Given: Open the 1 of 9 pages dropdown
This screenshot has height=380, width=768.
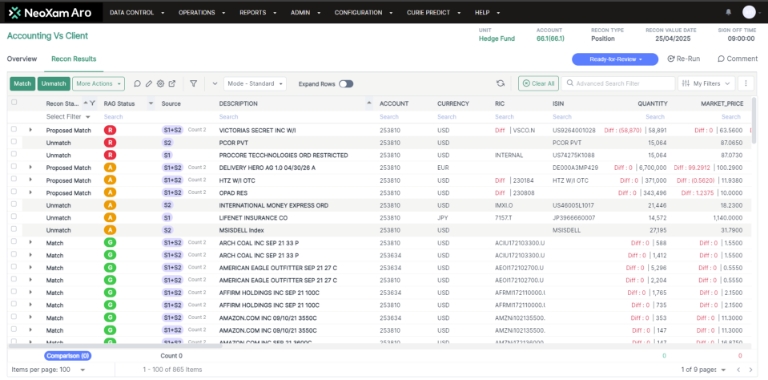Looking at the screenshot, I should [703, 370].
